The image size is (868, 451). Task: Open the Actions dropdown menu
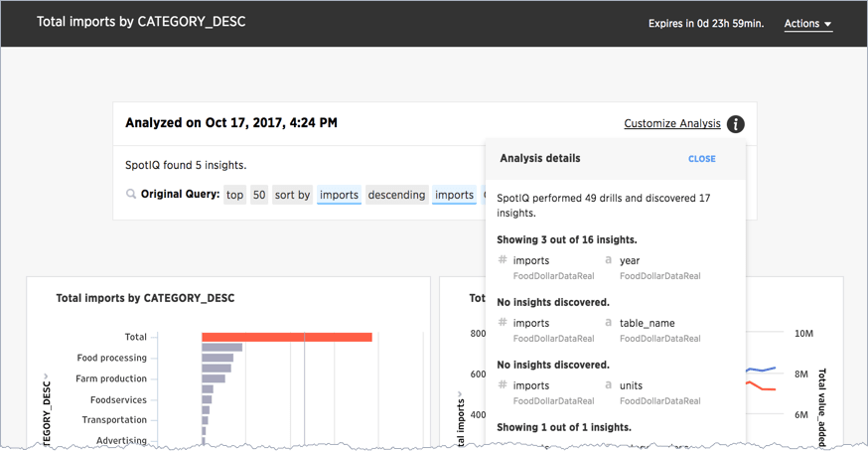807,24
